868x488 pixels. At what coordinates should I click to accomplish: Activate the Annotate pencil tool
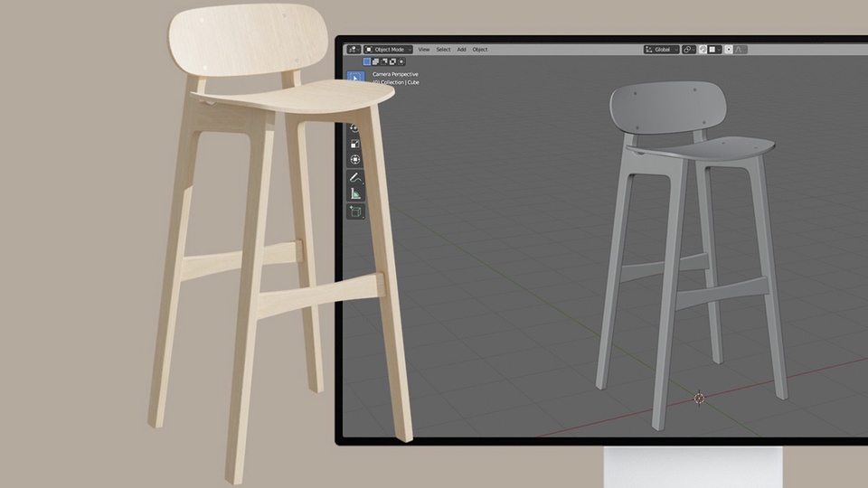tap(354, 178)
